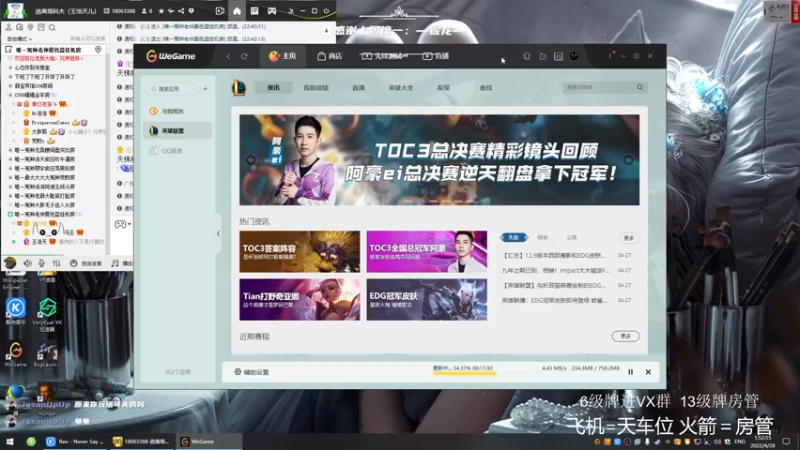Open the 自由模式 dropdown in YY
Screen dimensions: 800x450
[x=19, y=39]
